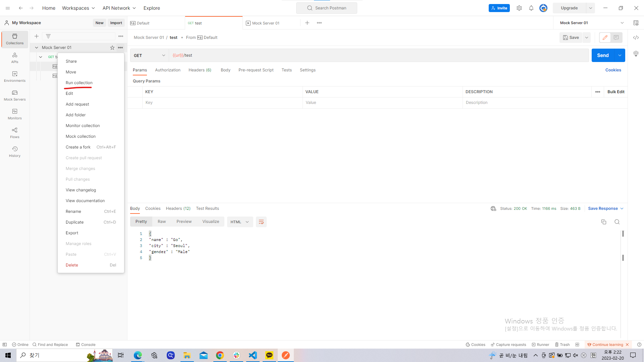This screenshot has width=644, height=362.
Task: Click the Cookies link near request tabs
Action: point(613,70)
